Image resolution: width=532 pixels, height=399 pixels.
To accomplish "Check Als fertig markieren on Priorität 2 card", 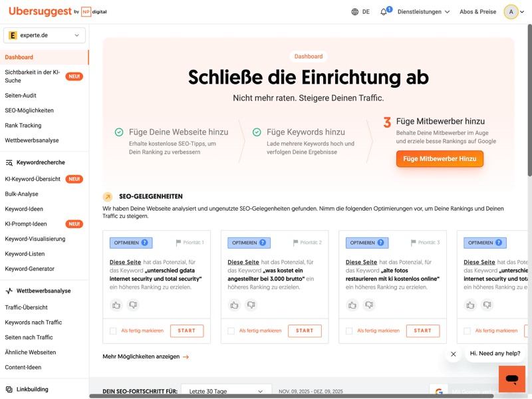I will [x=231, y=331].
